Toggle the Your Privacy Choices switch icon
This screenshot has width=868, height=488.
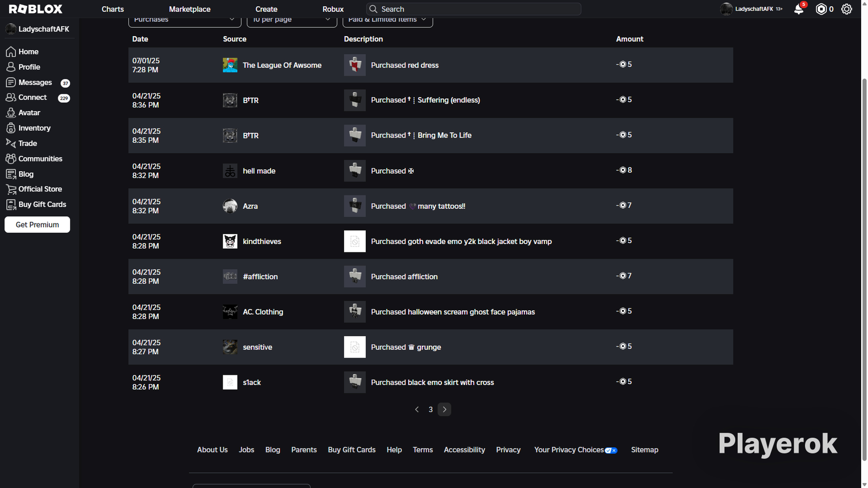pyautogui.click(x=611, y=450)
